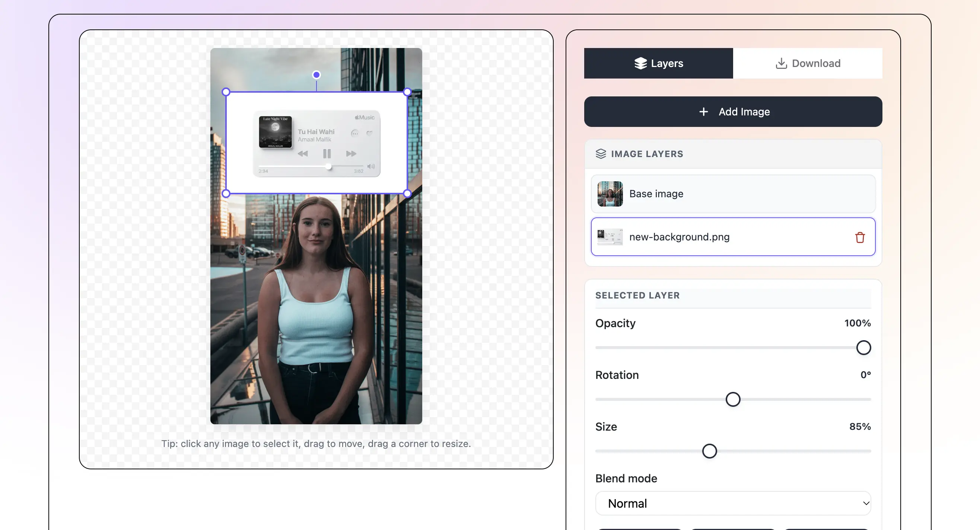Viewport: 980px width, 530px height.
Task: Click the bottom-left resize handle of overlay
Action: pyautogui.click(x=226, y=194)
